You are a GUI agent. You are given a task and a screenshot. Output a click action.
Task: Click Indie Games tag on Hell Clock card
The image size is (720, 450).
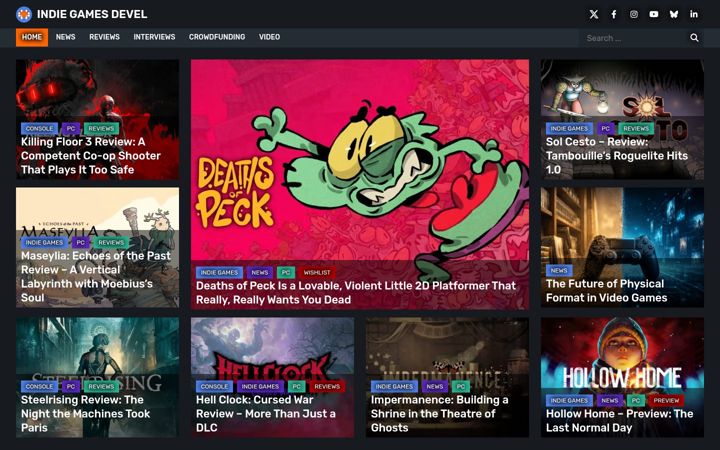pos(260,387)
